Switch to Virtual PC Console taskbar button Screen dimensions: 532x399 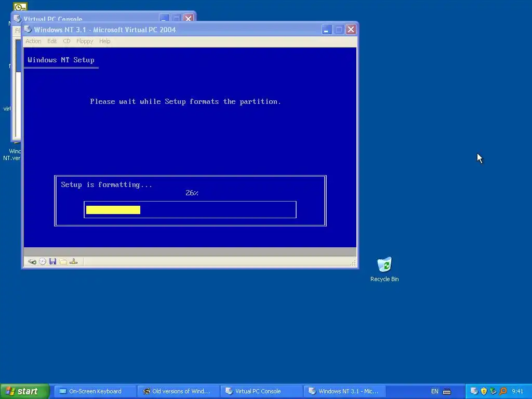[261, 391]
